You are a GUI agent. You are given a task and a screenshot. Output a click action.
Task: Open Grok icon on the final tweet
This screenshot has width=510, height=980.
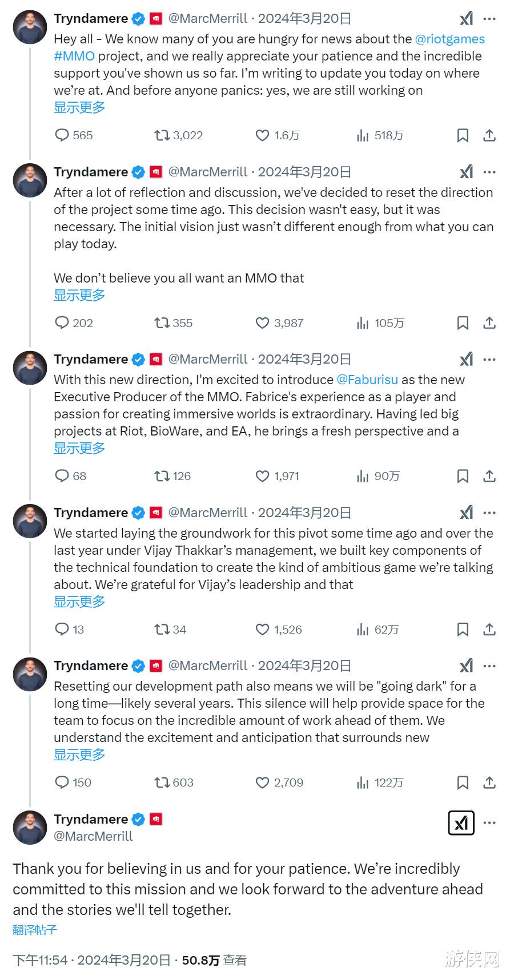point(461,823)
